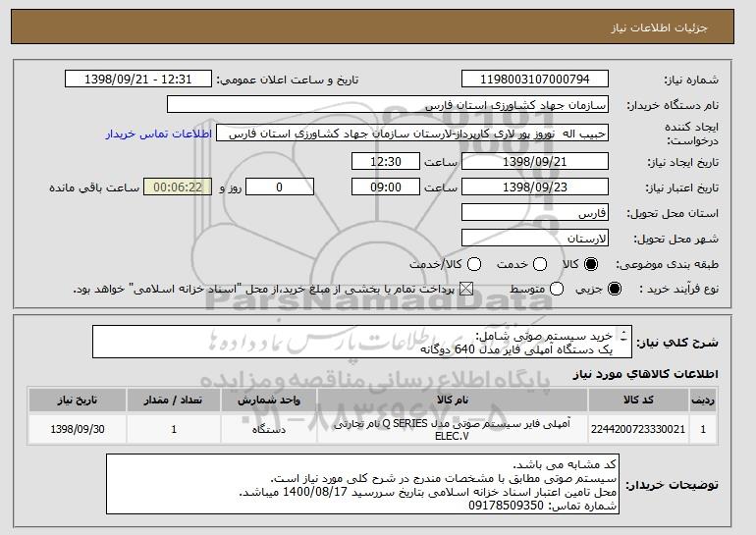Click the buyer notes text box
The height and width of the screenshot is (535, 756).
tap(362, 484)
